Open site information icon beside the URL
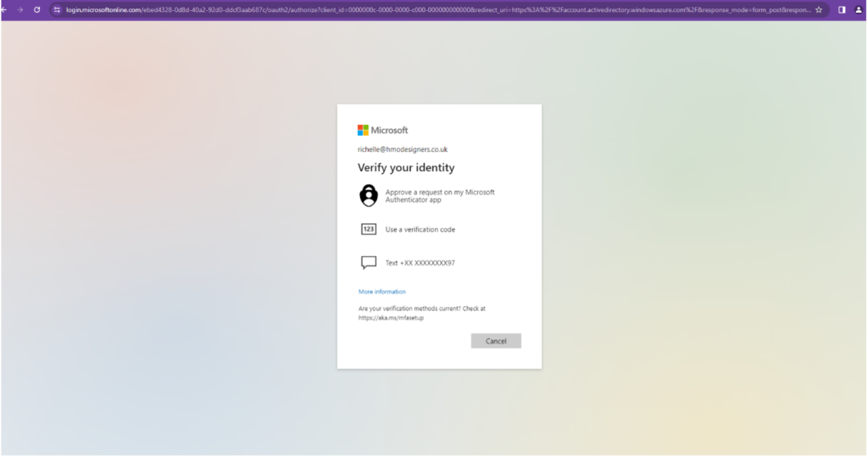The image size is (868, 458). pos(57,9)
